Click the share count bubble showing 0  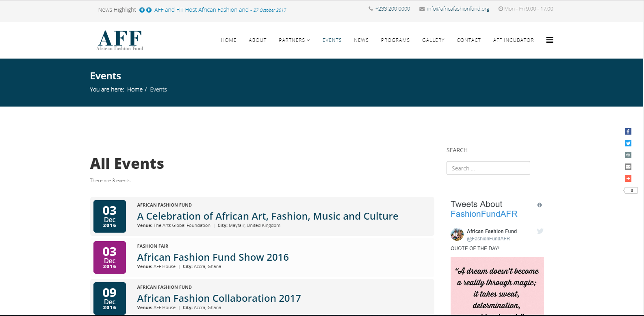pos(631,190)
